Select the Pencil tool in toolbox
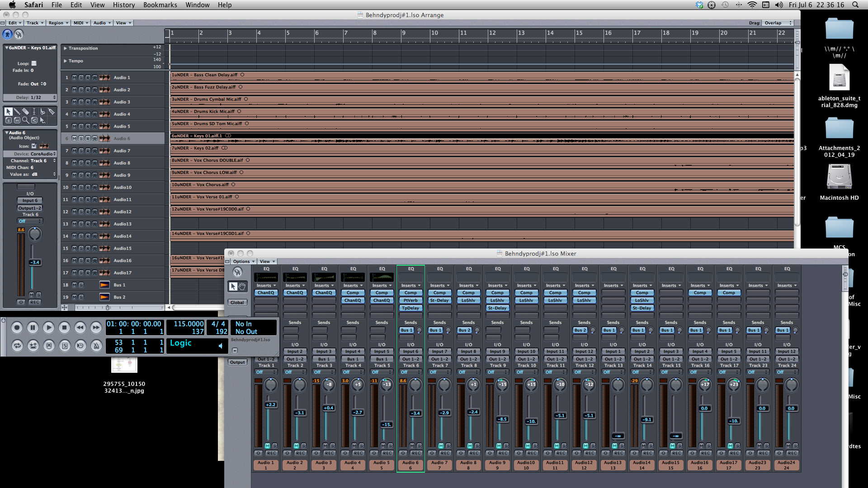This screenshot has width=868, height=488. pyautogui.click(x=17, y=112)
